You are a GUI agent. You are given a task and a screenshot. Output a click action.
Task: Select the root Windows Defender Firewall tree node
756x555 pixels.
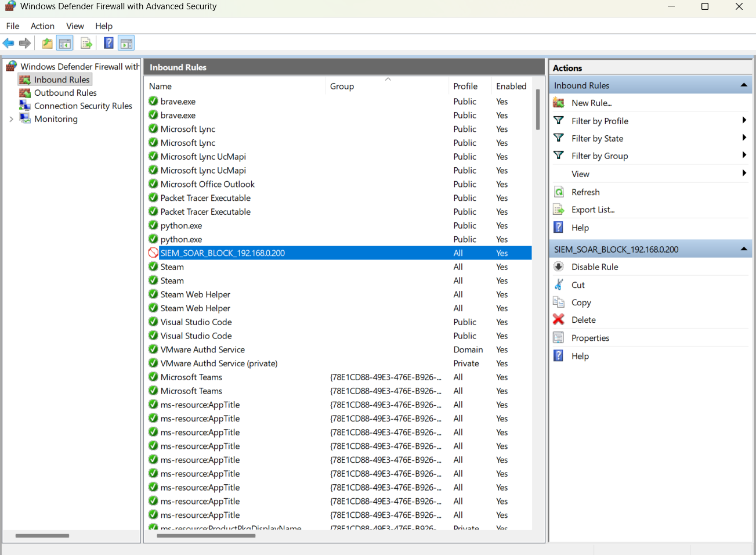(79, 67)
